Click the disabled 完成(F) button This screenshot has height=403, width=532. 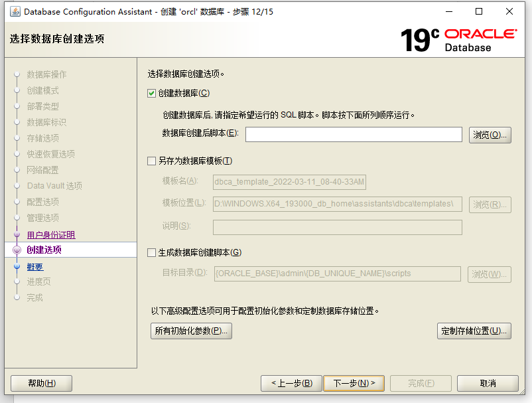tap(421, 383)
